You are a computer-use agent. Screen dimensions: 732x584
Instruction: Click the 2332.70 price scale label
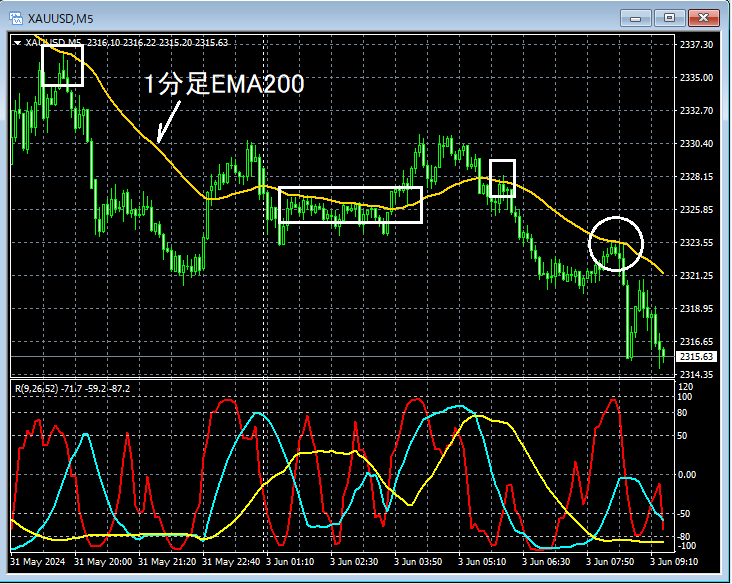point(697,111)
